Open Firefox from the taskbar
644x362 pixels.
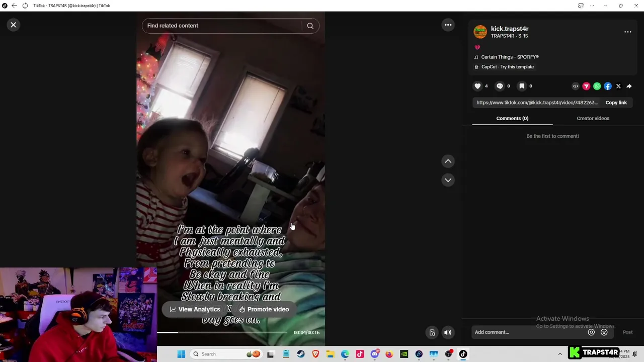(389, 354)
